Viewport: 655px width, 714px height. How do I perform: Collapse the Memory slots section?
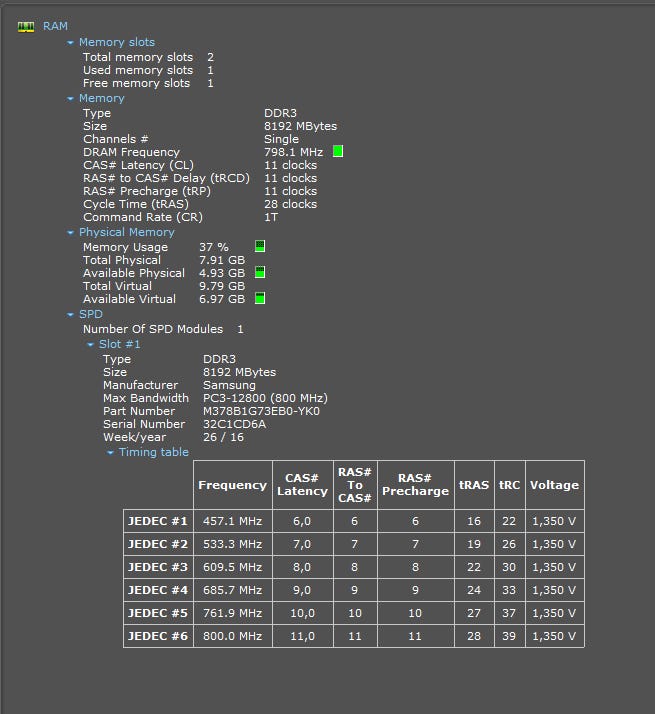[70, 43]
